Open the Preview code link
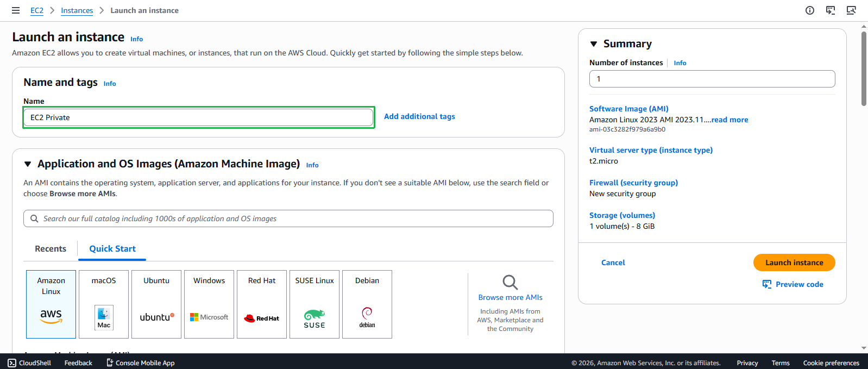 [x=800, y=284]
